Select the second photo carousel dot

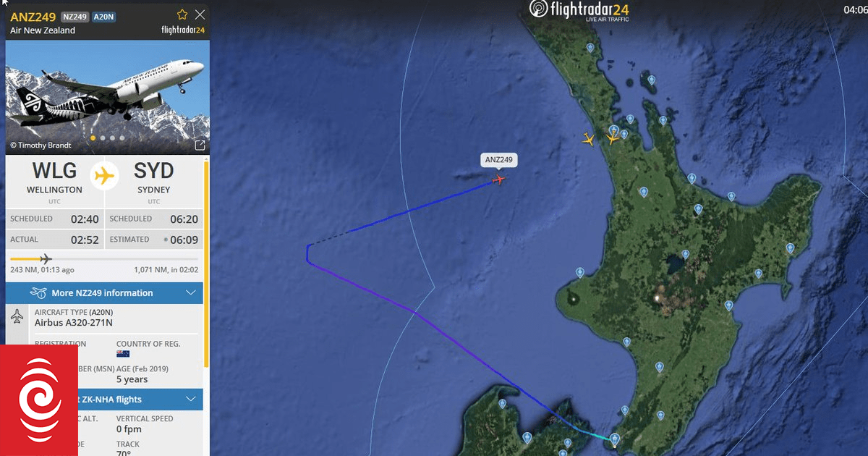(x=103, y=138)
